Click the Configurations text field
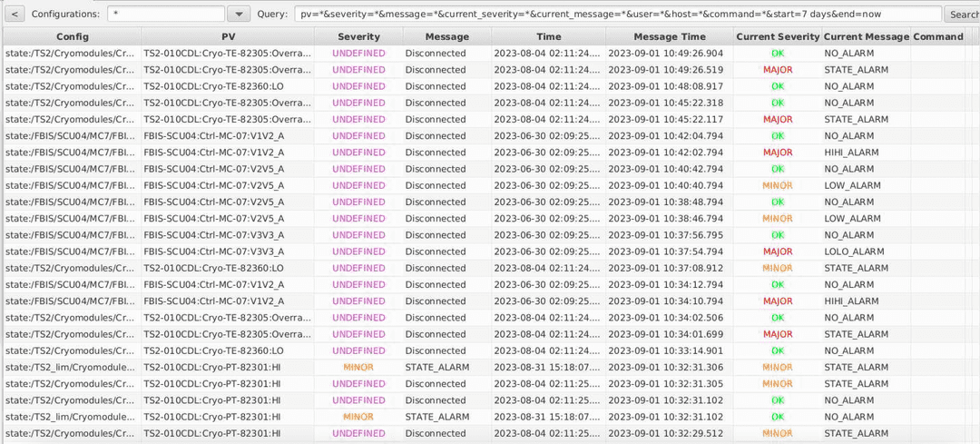Image resolution: width=980 pixels, height=444 pixels. click(165, 15)
